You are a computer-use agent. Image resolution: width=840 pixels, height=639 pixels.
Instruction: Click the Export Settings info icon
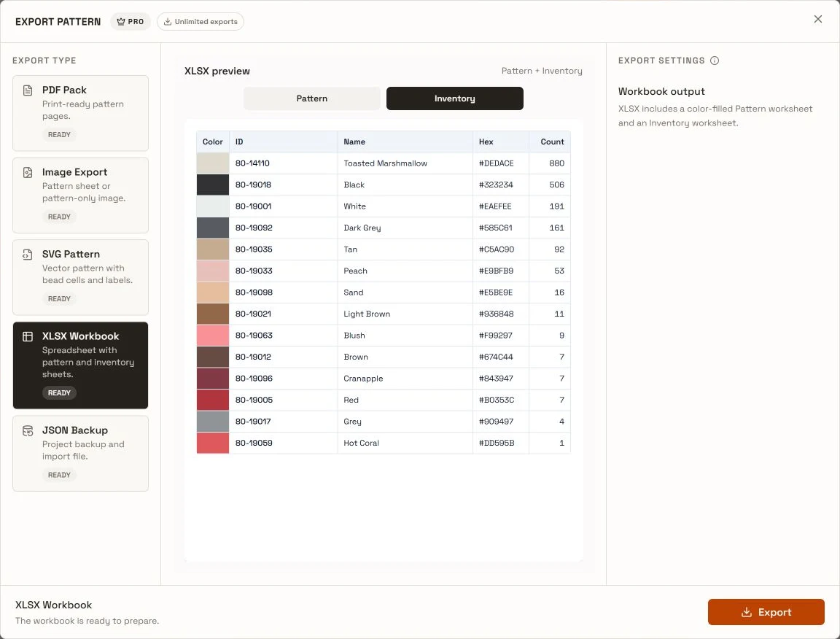click(x=714, y=61)
